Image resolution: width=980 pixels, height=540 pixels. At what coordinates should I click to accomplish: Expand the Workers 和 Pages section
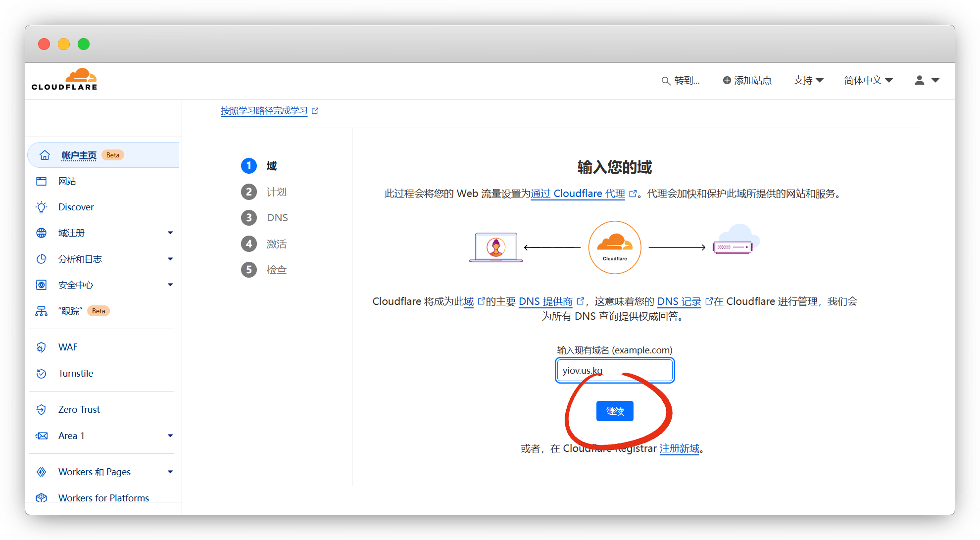[170, 472]
